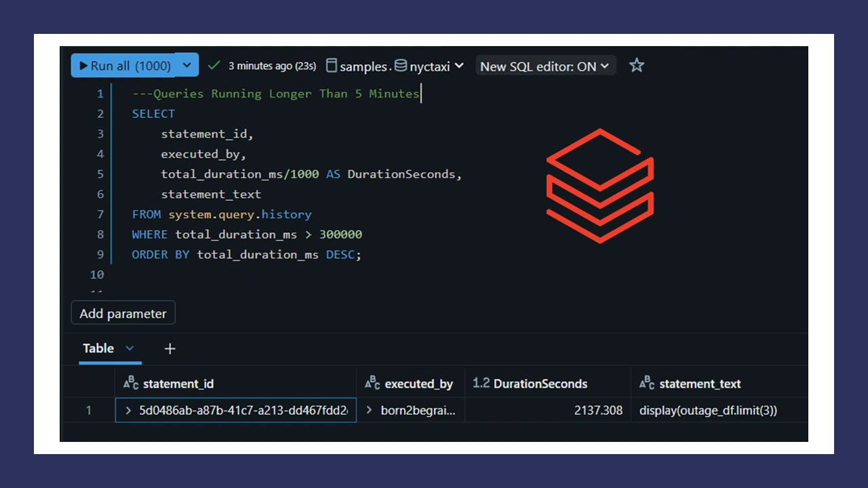Click the nyctaxi schema database icon
This screenshot has width=868, height=488.
(401, 66)
